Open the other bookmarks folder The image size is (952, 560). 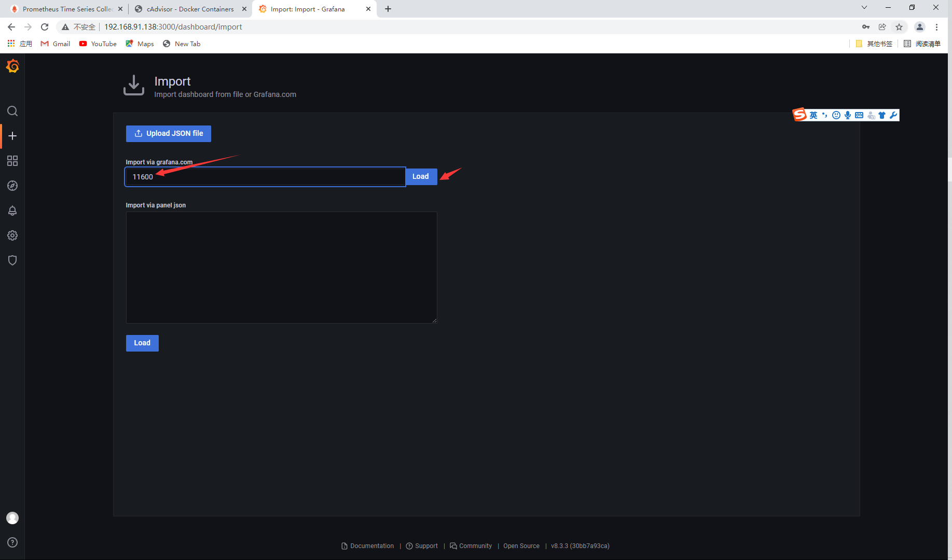[x=874, y=44]
